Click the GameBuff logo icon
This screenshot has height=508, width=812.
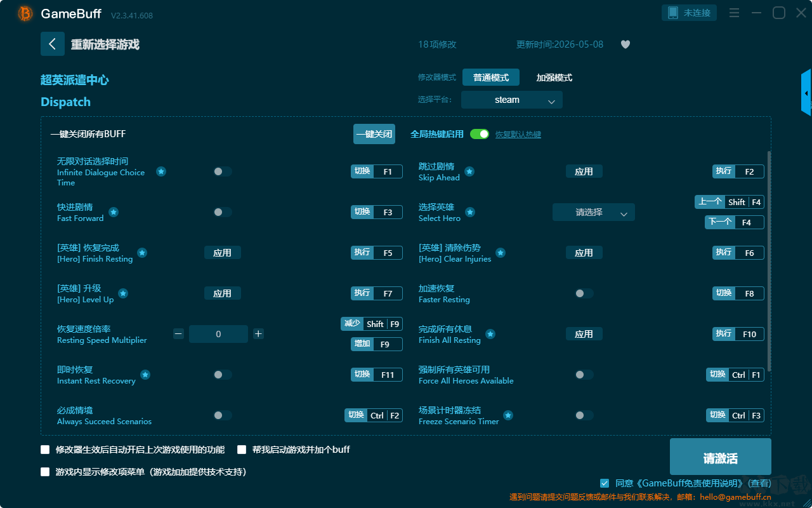pos(25,13)
